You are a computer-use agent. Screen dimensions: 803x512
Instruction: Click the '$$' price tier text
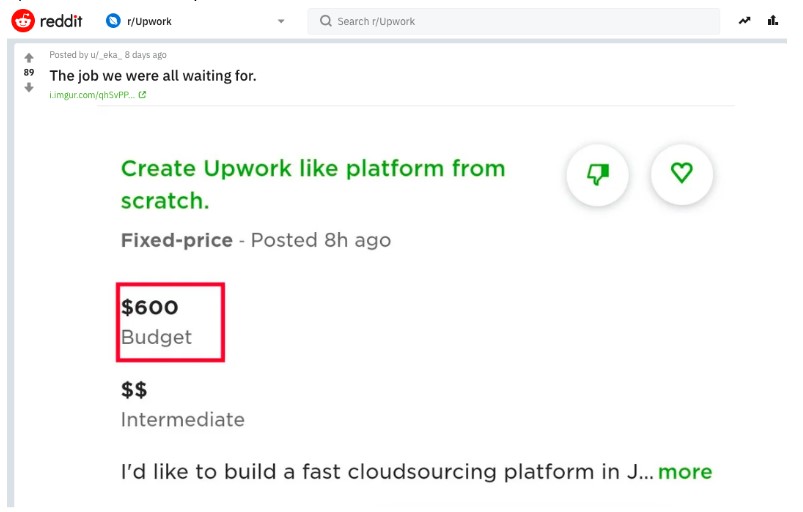click(x=134, y=390)
